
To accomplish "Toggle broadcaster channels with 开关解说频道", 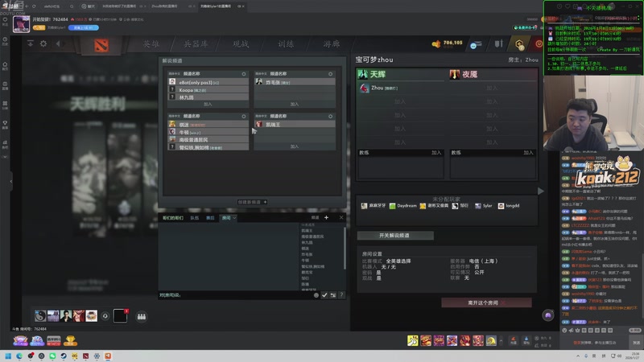I will [x=395, y=236].
